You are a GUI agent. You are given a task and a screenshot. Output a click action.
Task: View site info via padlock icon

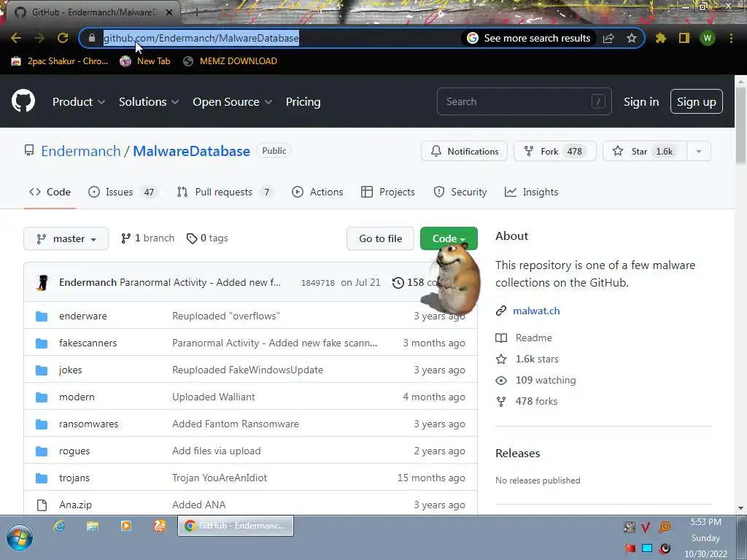coord(92,38)
